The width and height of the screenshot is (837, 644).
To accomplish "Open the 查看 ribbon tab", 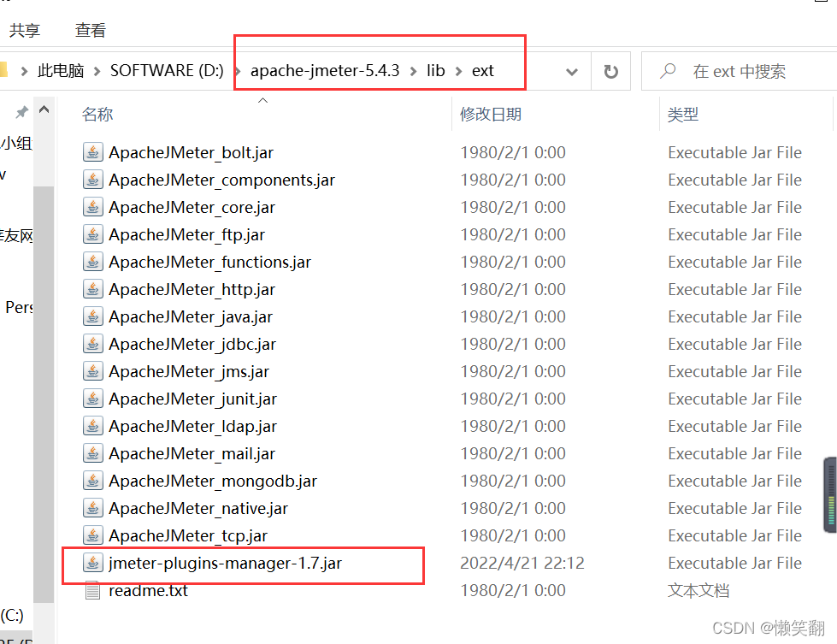I will pyautogui.click(x=91, y=30).
